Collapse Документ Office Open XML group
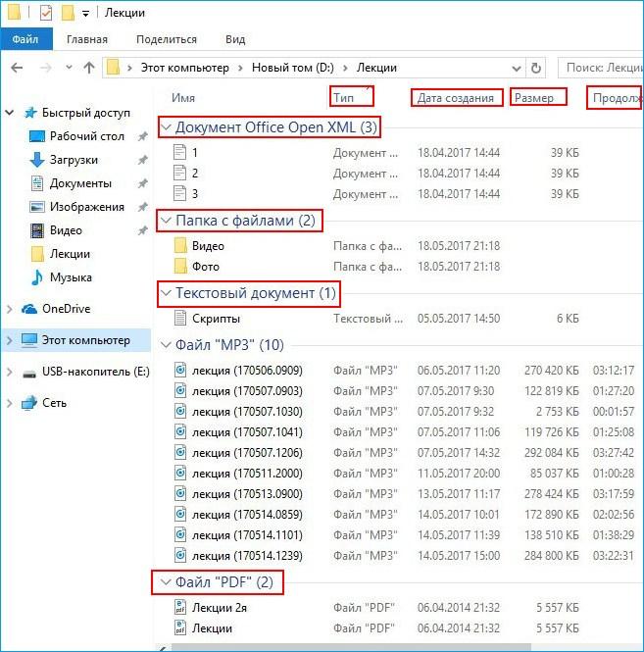 [166, 127]
